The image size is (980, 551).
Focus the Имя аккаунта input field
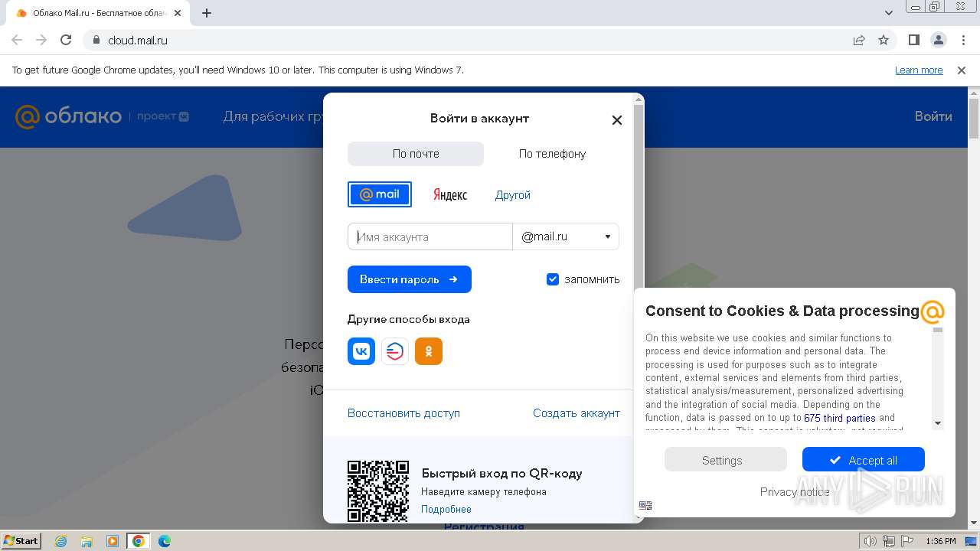[430, 236]
